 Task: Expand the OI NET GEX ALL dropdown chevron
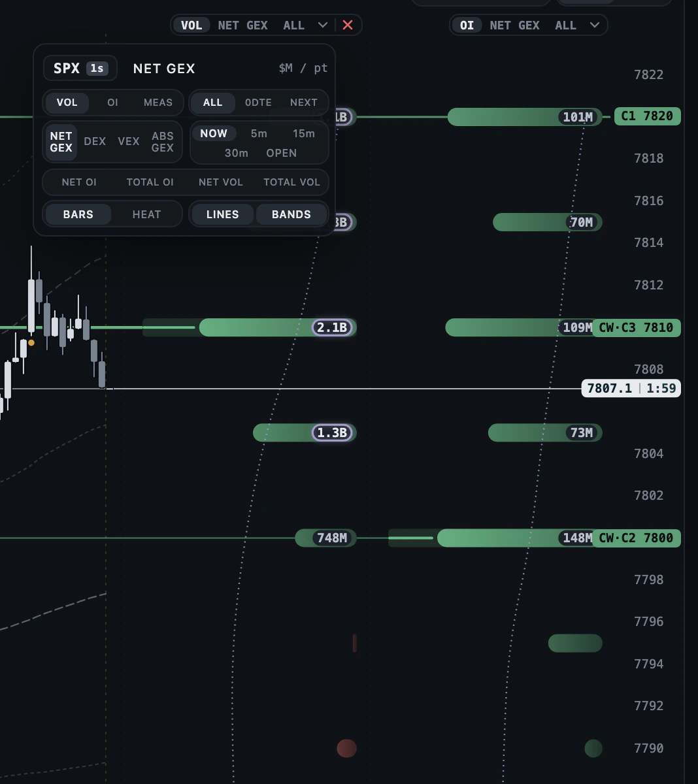coord(594,25)
